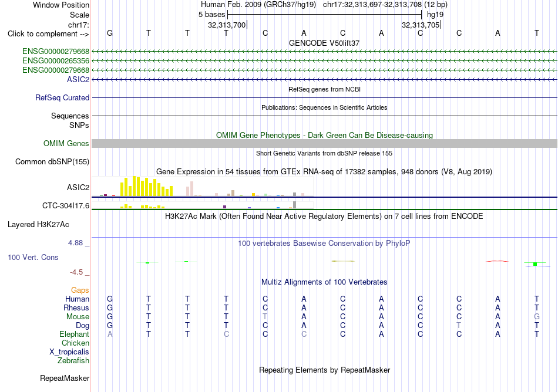Open the ENSG00000265356 gene label
This screenshot has width=558, height=392.
click(56, 61)
